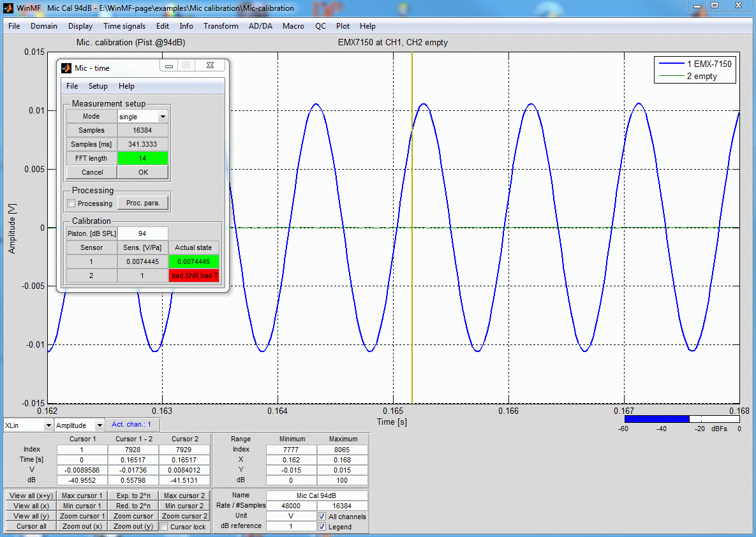Click the Proc. para. button
756x537 pixels.
tap(144, 203)
